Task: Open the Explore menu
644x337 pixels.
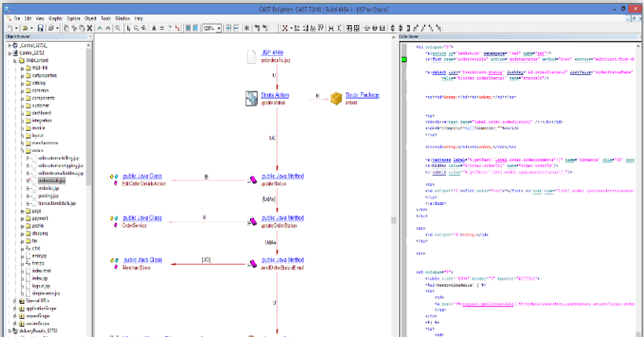Action: tap(73, 19)
